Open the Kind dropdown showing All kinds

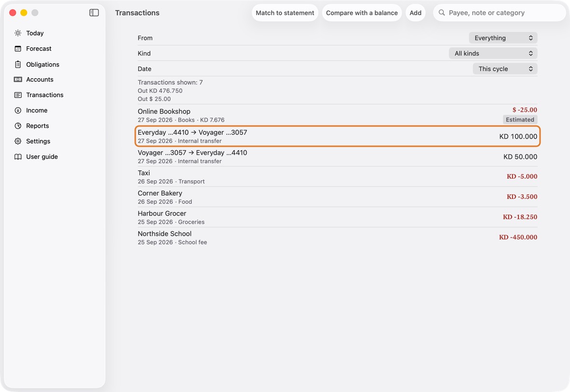click(493, 54)
